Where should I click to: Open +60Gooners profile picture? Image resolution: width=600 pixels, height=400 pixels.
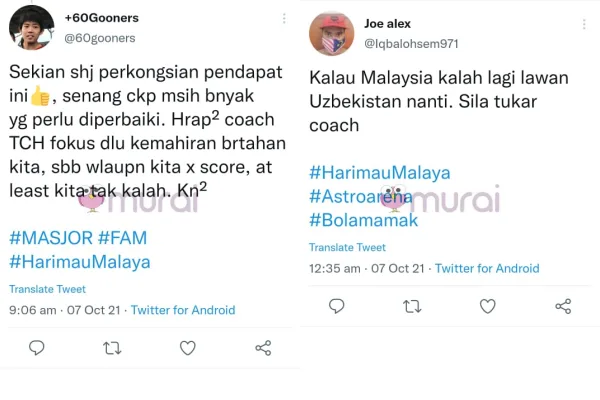tap(31, 28)
